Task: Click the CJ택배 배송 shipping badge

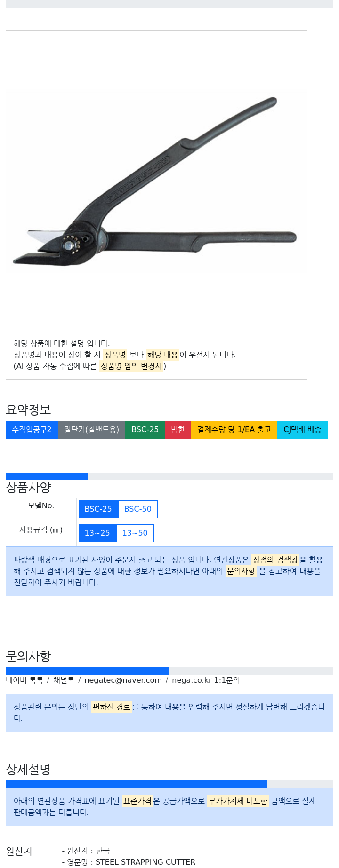Action: [302, 430]
